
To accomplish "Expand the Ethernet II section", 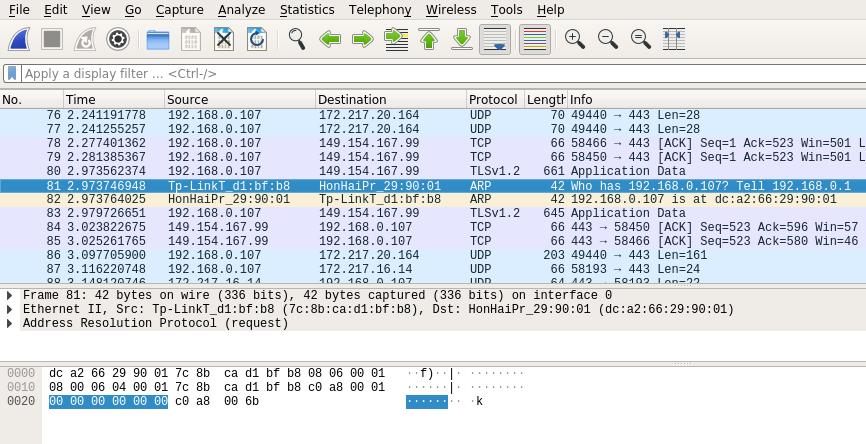I will point(9,310).
